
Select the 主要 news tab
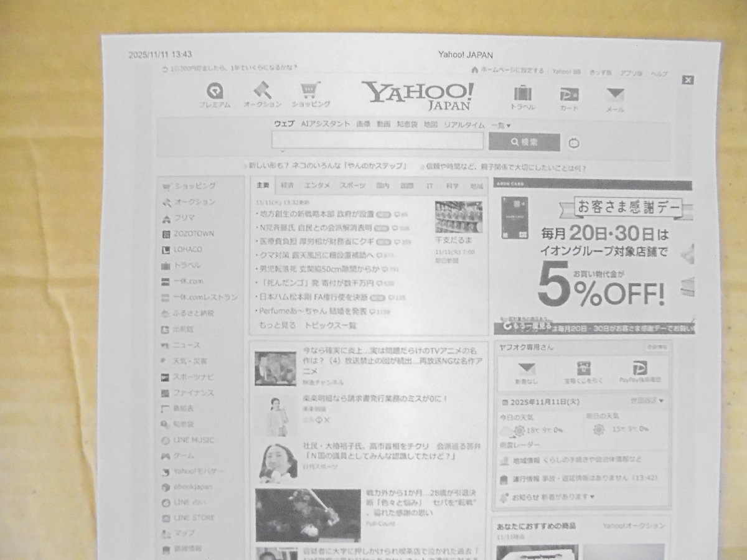pyautogui.click(x=263, y=185)
